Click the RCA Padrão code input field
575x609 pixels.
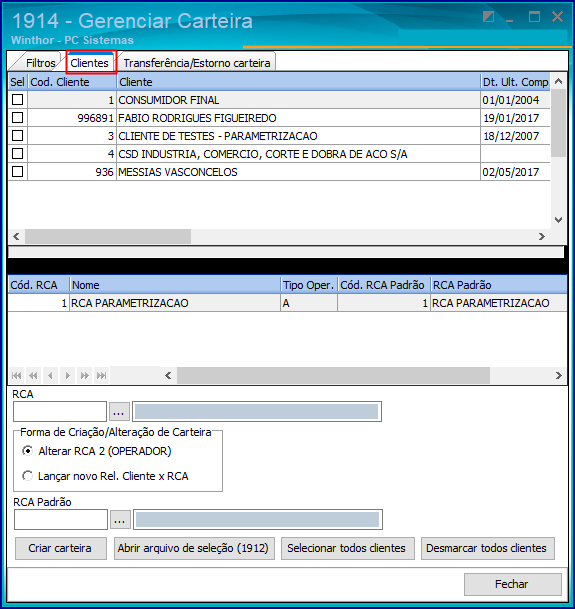point(61,520)
